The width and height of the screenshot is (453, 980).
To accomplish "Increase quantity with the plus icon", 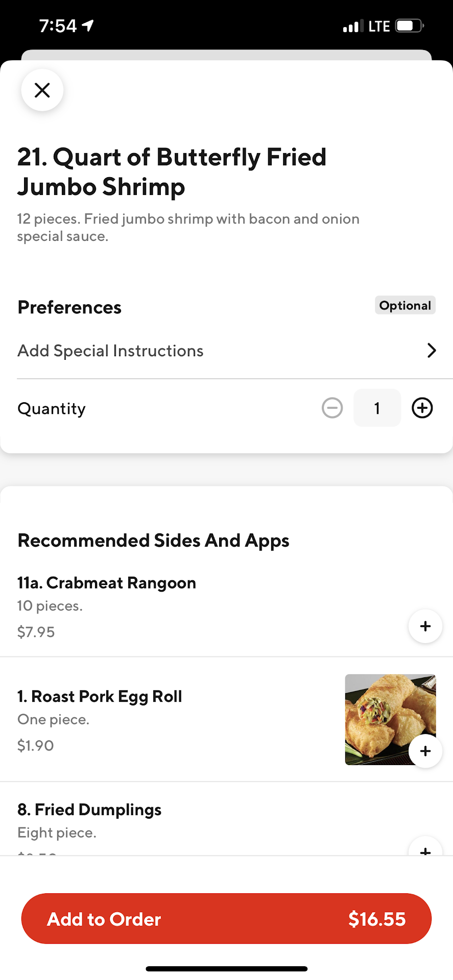I will [x=422, y=408].
